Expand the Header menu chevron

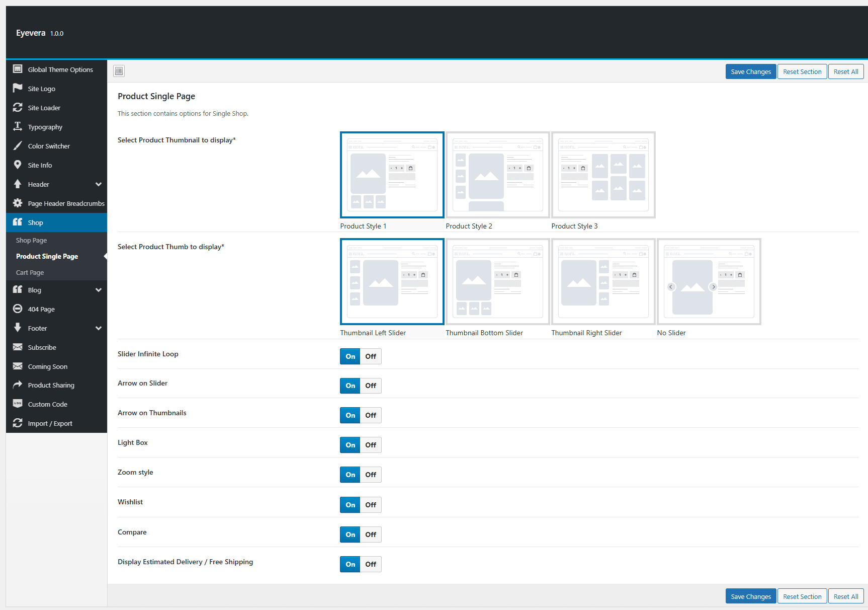point(99,184)
